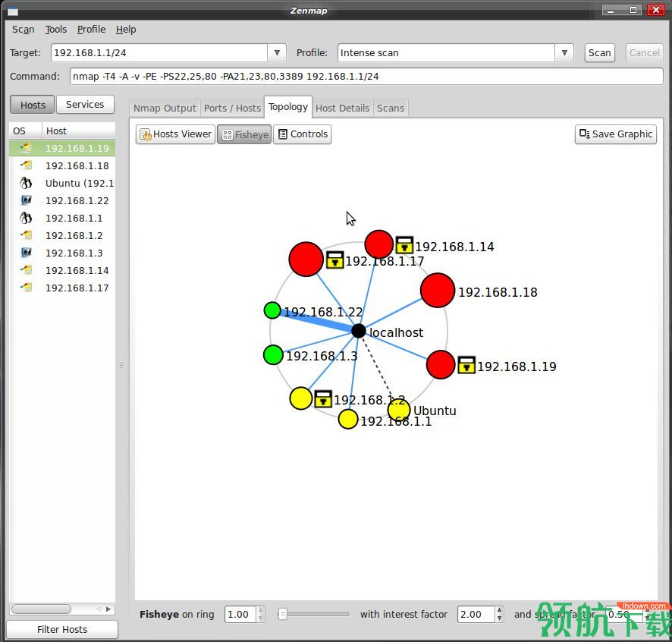672x642 pixels.
Task: Increase the interest factor stepper
Action: point(499,610)
